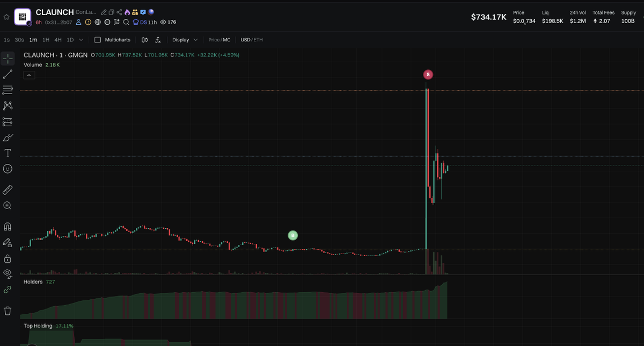Image resolution: width=644 pixels, height=346 pixels.
Task: Switch the currency to USD
Action: point(246,40)
